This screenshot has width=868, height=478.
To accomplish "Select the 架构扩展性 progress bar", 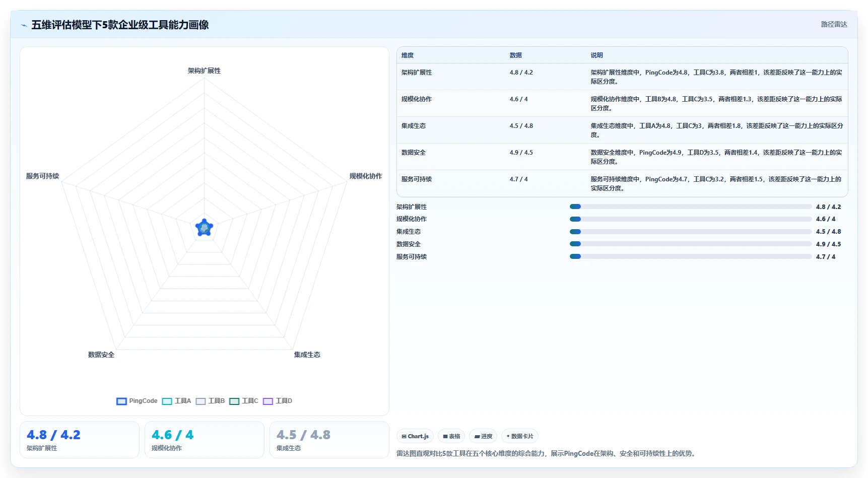I will tap(690, 207).
